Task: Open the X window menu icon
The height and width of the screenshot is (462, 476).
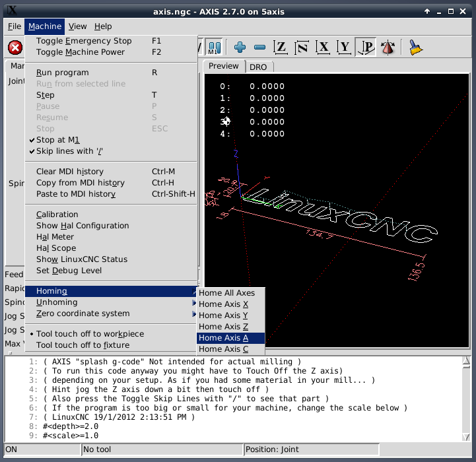Action: click(x=12, y=11)
